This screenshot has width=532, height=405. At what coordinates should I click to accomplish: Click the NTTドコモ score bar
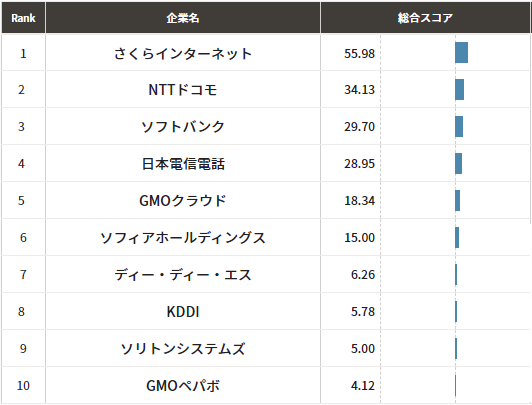tap(459, 90)
